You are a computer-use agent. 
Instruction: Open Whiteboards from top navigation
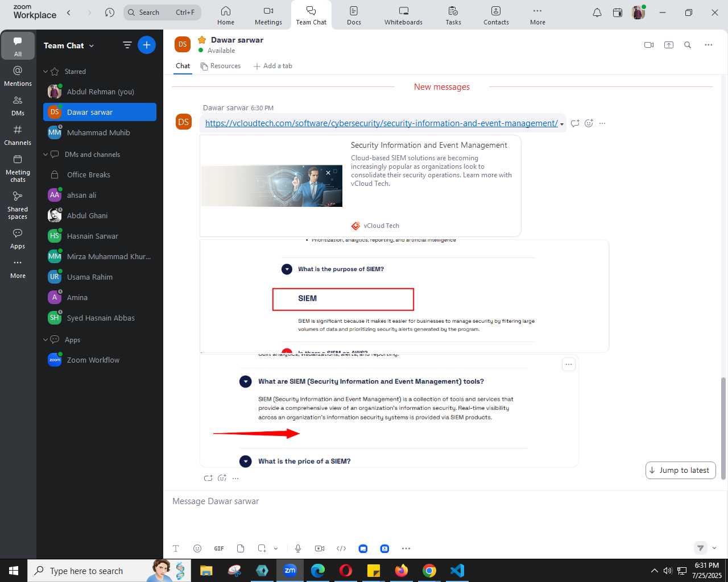[403, 15]
